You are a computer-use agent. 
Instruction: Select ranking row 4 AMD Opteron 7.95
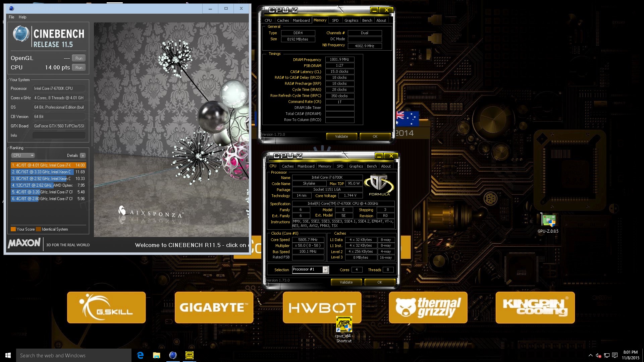[x=48, y=185]
